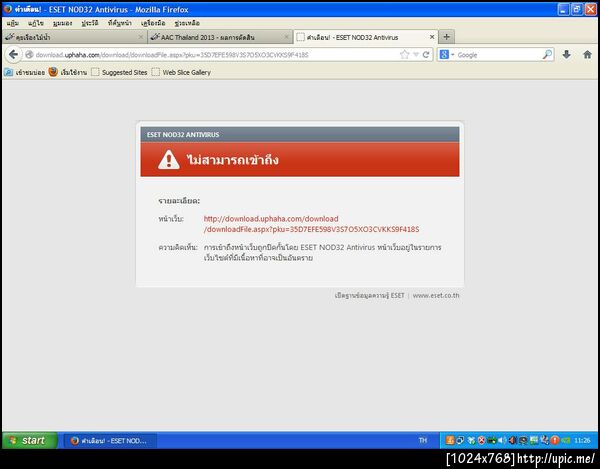Open the เครื่องมือ (Tools) menu
Viewport: 600px width, 469px height.
coord(153,23)
